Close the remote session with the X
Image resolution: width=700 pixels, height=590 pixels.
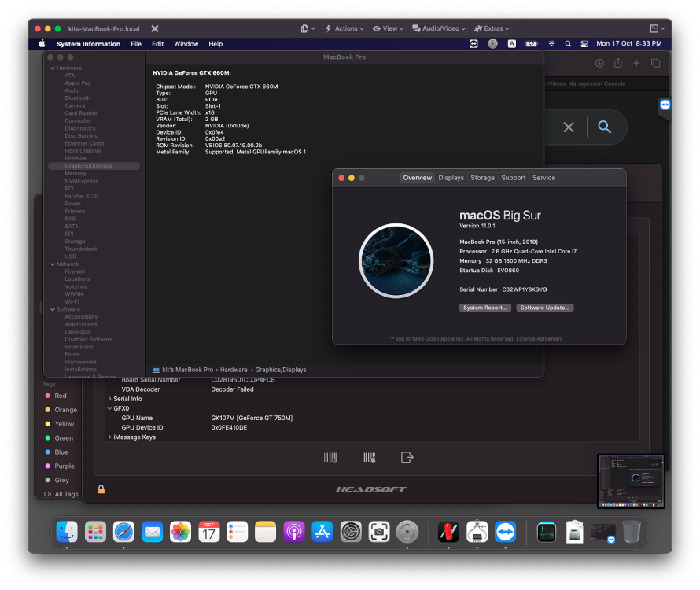coord(155,28)
